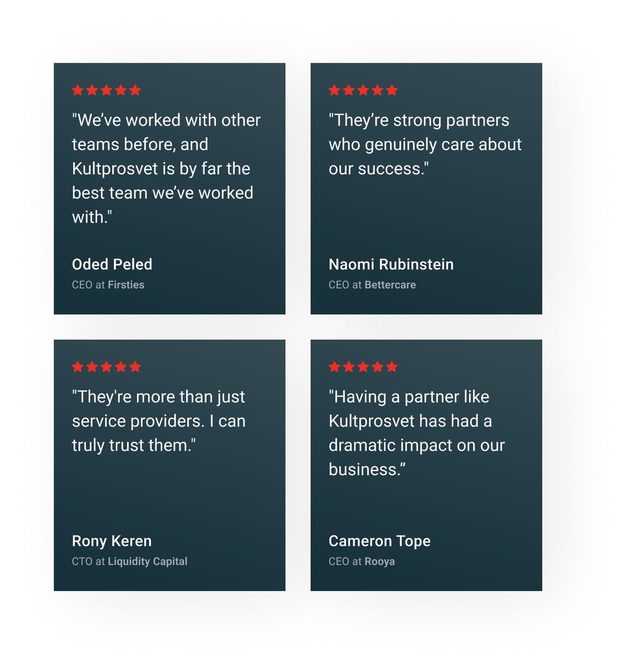The height and width of the screenshot is (672, 632).
Task: Click the last star in Cameron Tope's rating
Action: 392,367
